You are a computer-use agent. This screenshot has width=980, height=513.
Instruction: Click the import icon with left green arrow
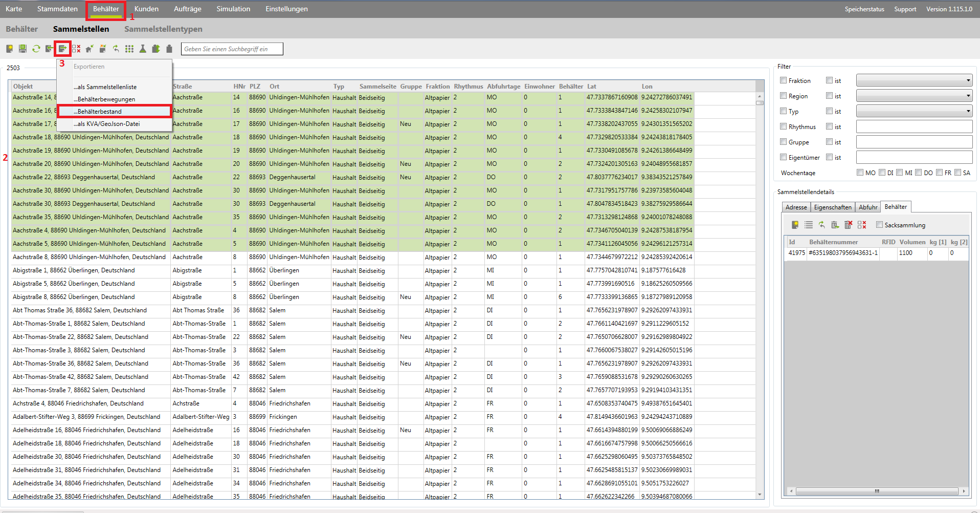[49, 49]
